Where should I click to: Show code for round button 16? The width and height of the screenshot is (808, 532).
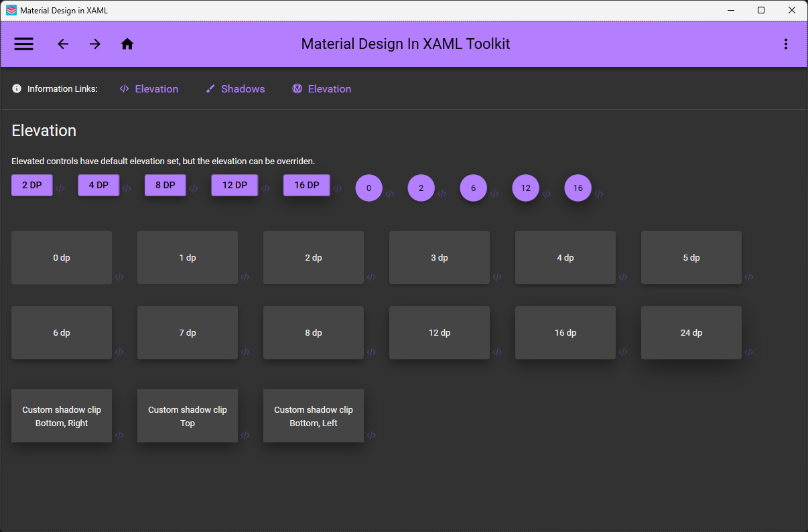click(x=599, y=194)
